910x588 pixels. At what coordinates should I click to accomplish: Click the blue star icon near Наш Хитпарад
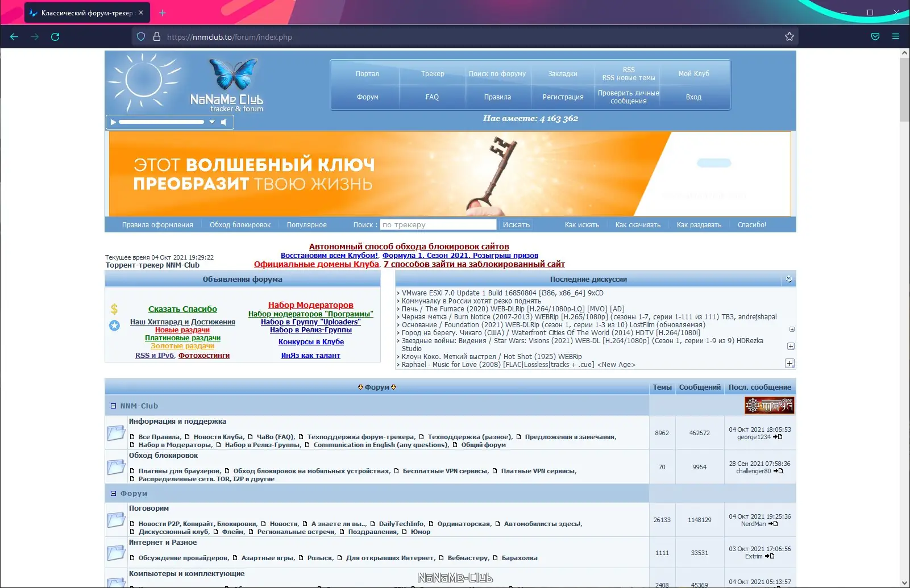click(x=114, y=325)
